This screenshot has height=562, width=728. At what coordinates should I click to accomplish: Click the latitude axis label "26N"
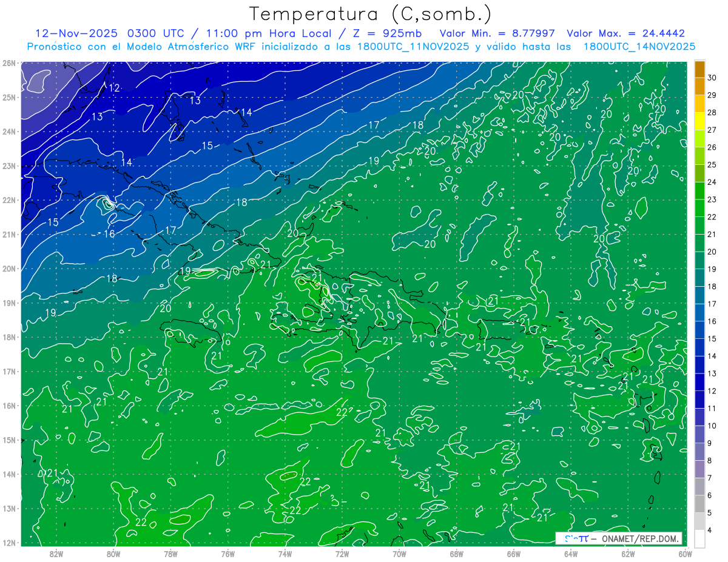(9, 63)
